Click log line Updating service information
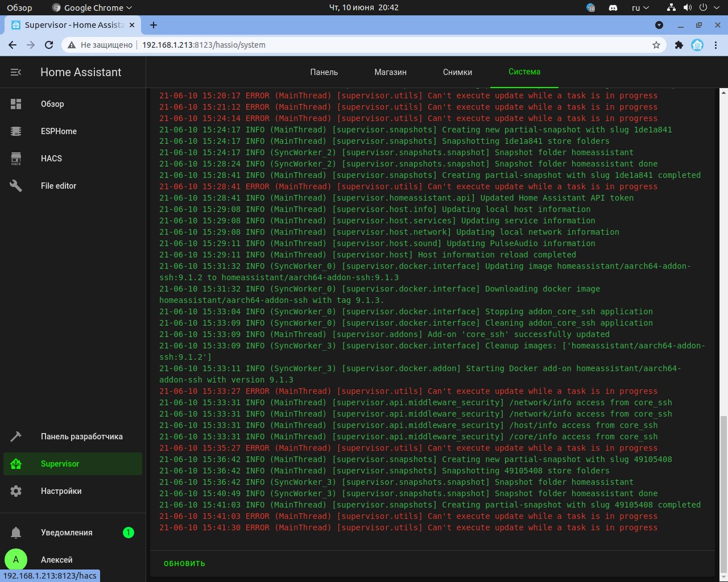 377,221
